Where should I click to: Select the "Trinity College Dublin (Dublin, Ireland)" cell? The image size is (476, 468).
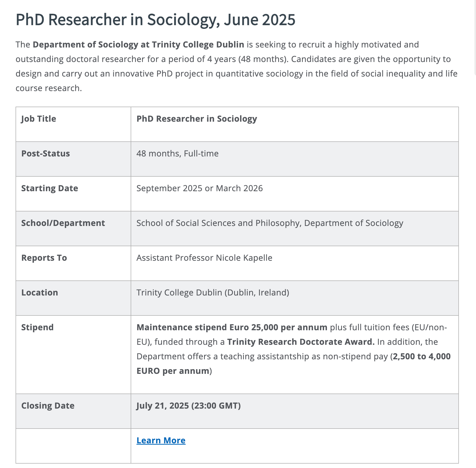(213, 293)
